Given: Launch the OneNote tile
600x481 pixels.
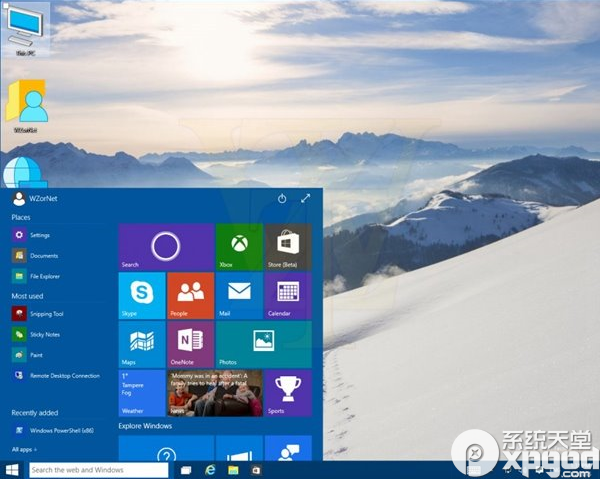Looking at the screenshot, I should pyautogui.click(x=191, y=344).
